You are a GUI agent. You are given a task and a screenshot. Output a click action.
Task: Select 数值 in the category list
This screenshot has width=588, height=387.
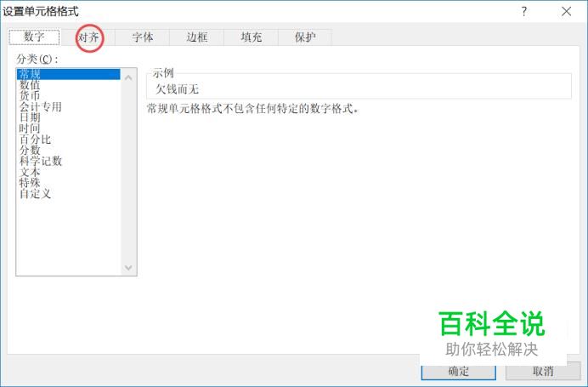[69, 85]
